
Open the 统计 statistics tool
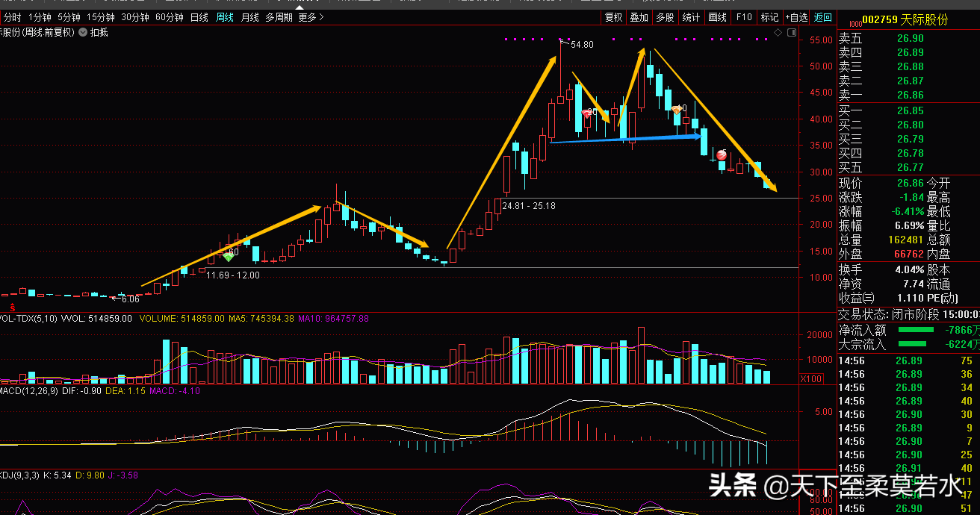point(691,17)
